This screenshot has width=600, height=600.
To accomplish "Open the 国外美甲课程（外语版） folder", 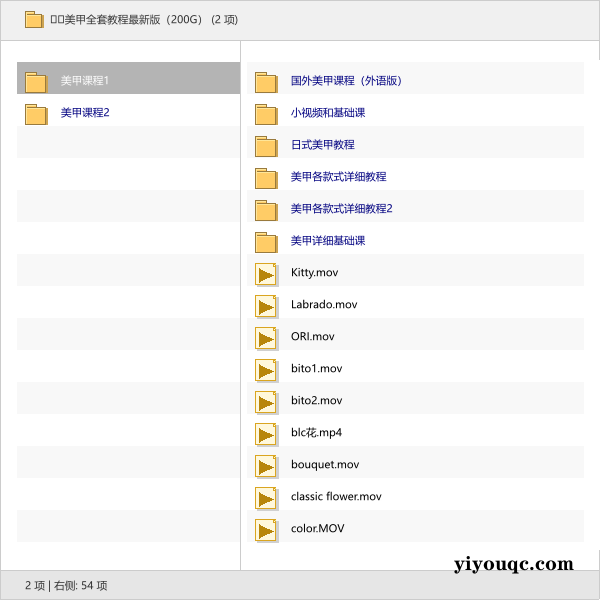I will 345,81.
